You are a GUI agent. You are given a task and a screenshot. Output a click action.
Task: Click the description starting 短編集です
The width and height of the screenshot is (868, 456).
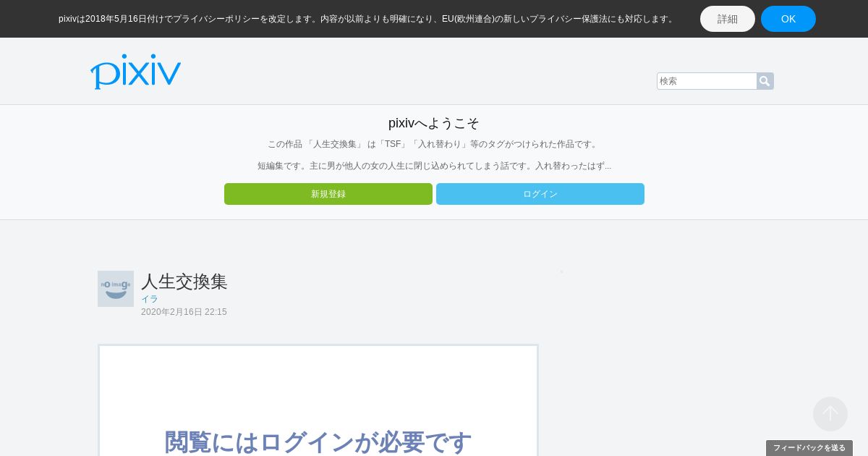(x=434, y=166)
